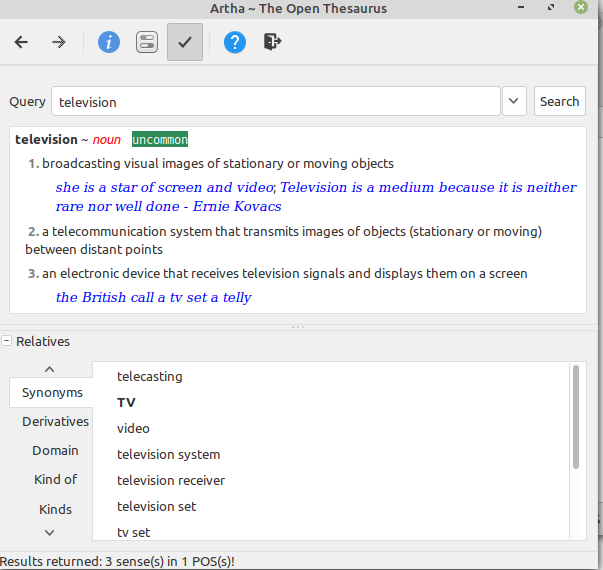This screenshot has height=570, width=603.
Task: Open the query history dropdown arrow
Action: point(514,101)
